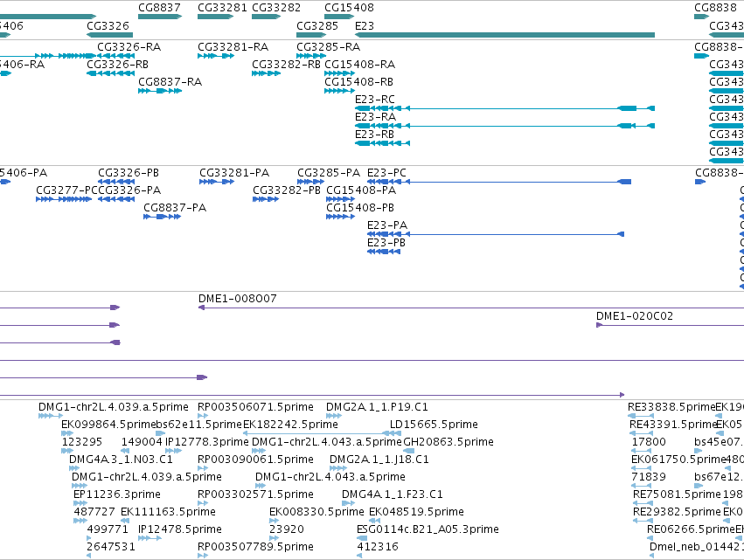Open the E23-RB transcript
Screen dimensions: 744x560
tap(382, 143)
